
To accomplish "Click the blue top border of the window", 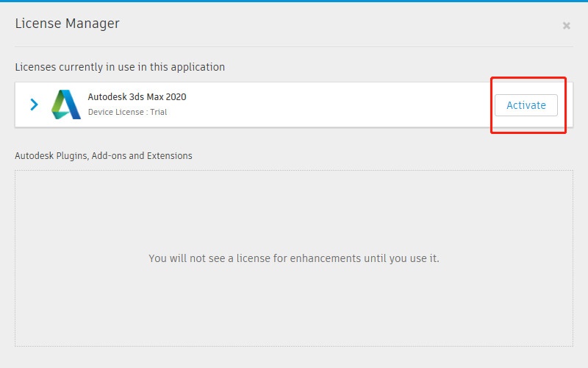I will pyautogui.click(x=294, y=1).
